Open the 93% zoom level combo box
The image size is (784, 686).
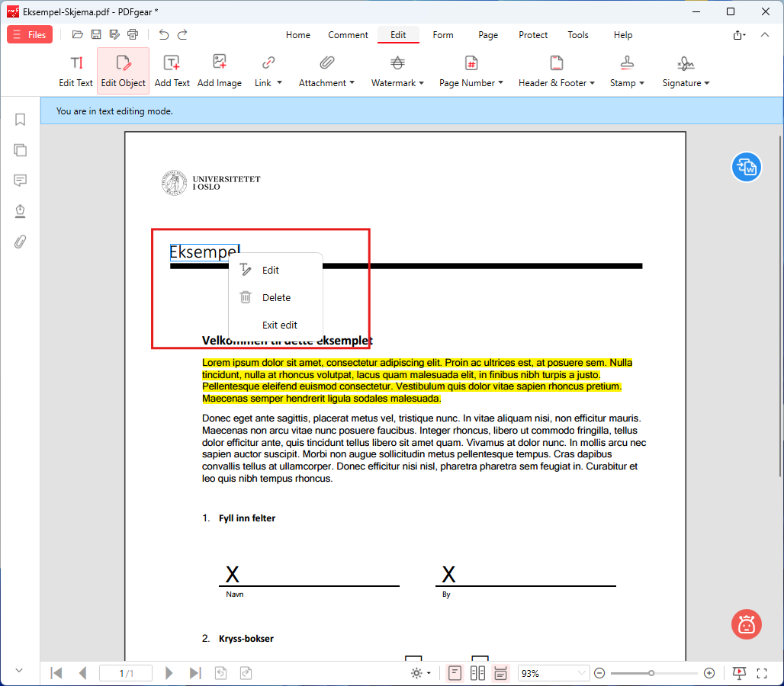[x=553, y=674]
